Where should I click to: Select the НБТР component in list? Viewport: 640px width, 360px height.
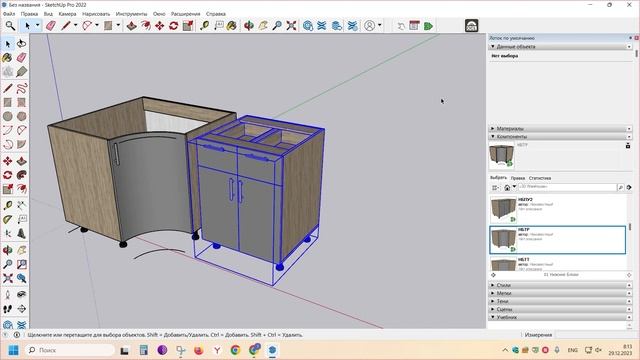558,240
